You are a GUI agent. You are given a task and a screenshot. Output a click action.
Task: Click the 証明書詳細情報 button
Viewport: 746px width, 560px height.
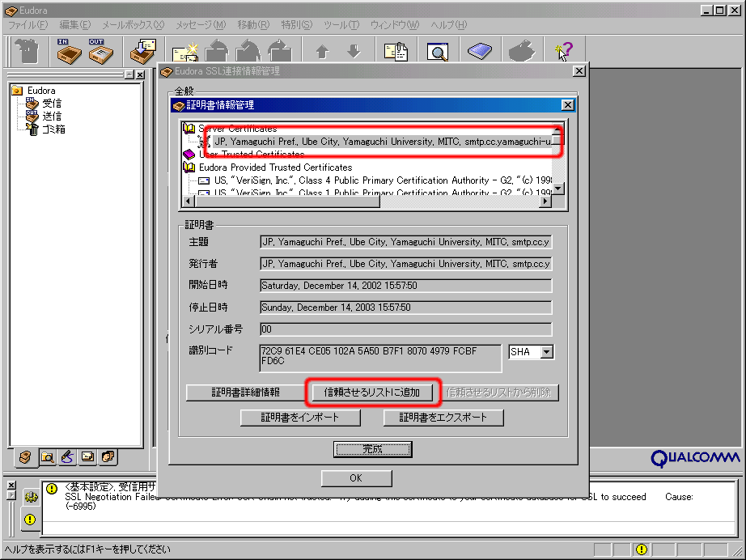click(245, 392)
